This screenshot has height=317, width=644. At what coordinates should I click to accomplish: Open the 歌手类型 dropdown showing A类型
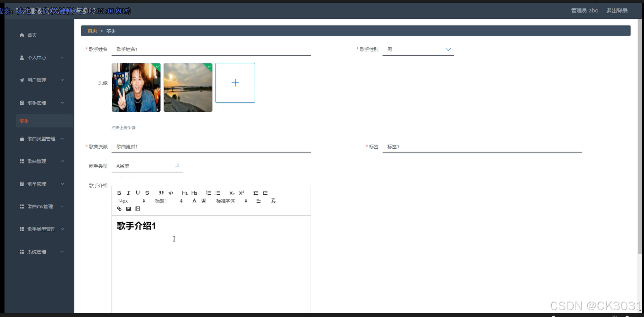coord(147,166)
